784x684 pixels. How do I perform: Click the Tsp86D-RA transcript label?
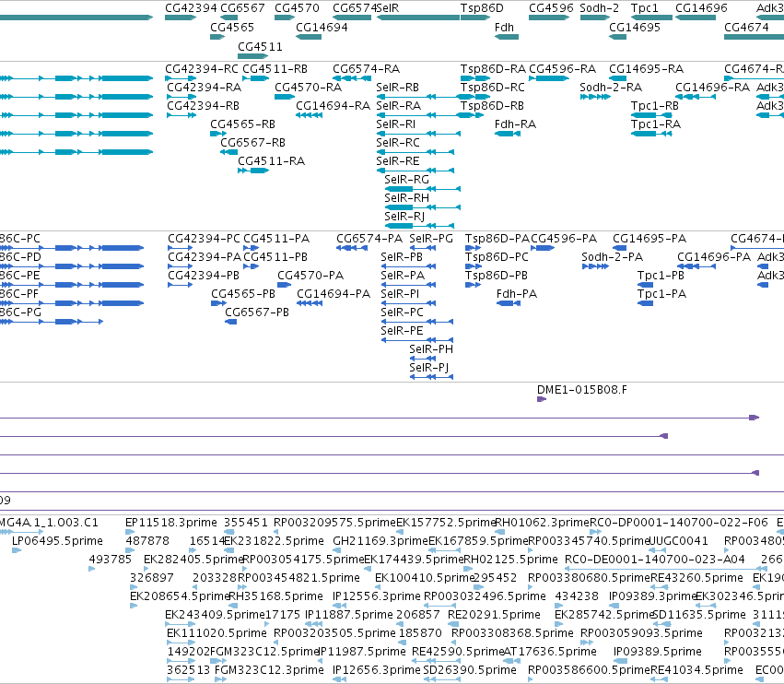pos(493,68)
